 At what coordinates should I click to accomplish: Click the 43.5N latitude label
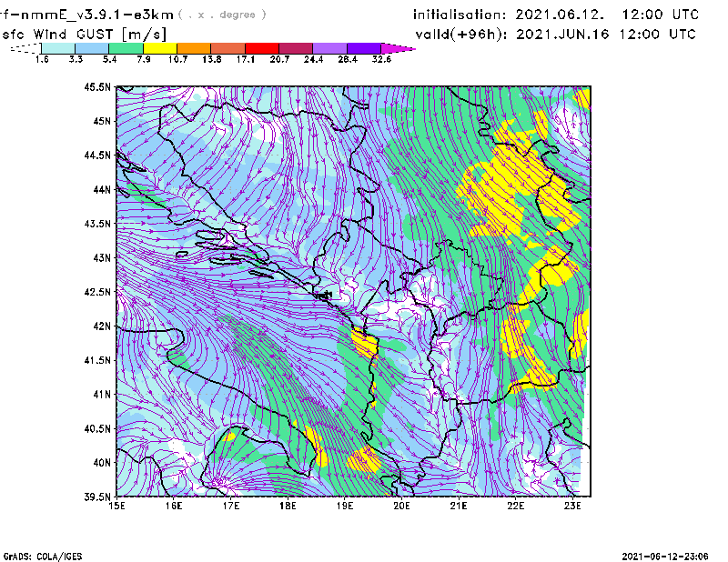pyautogui.click(x=98, y=223)
